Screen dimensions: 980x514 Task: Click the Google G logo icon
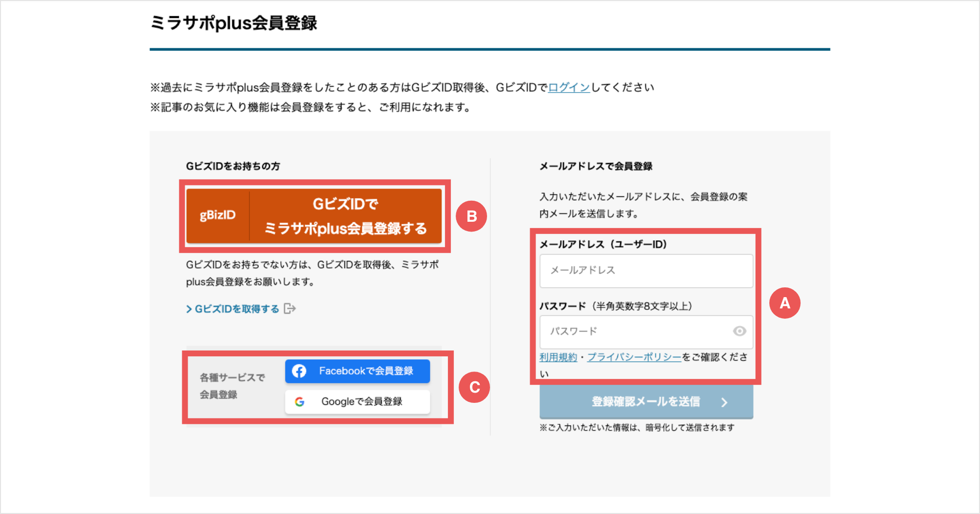(x=299, y=402)
